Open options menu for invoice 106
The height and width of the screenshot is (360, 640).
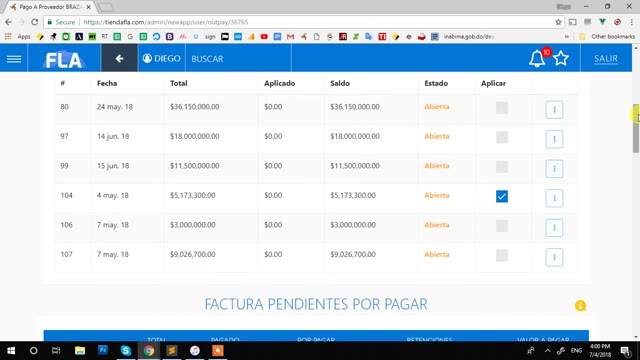(x=554, y=227)
